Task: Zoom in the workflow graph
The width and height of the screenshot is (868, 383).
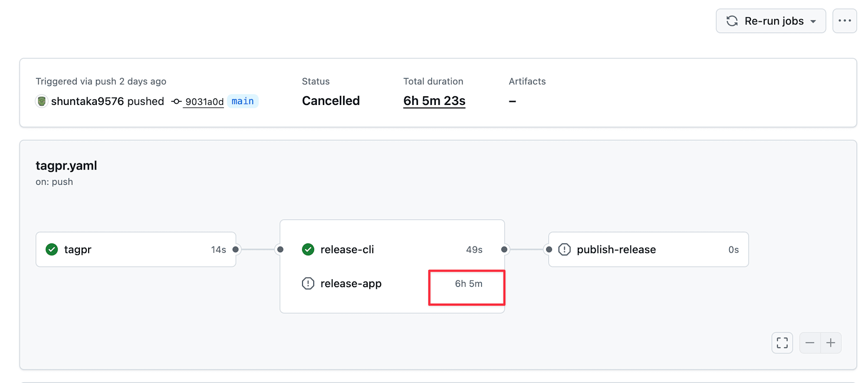Action: tap(831, 343)
